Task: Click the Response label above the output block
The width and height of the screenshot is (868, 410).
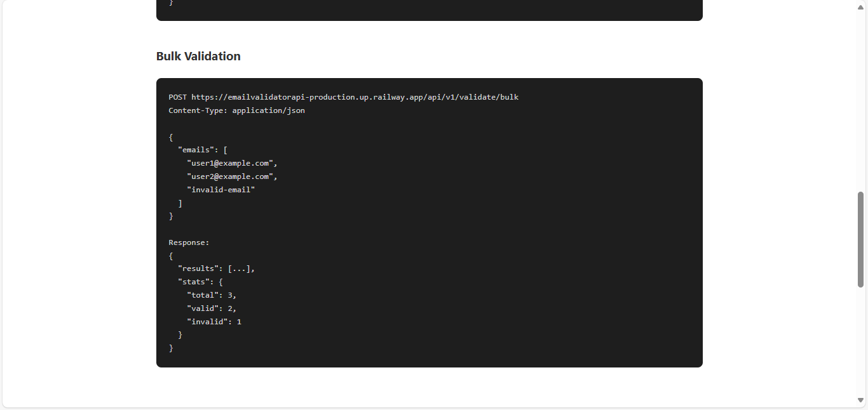Action: [189, 242]
